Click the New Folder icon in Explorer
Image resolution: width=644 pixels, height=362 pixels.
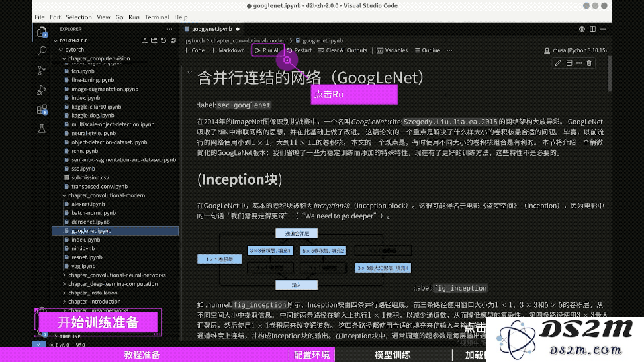[x=154, y=40]
